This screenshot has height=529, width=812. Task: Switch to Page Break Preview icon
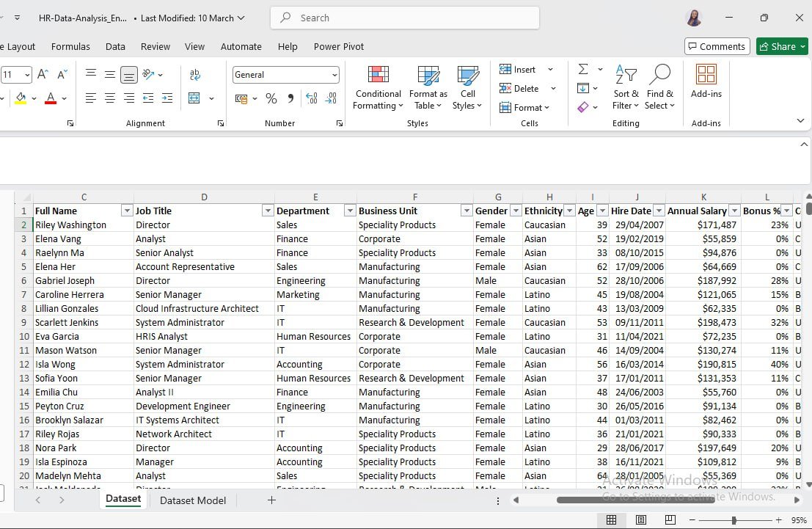click(670, 519)
